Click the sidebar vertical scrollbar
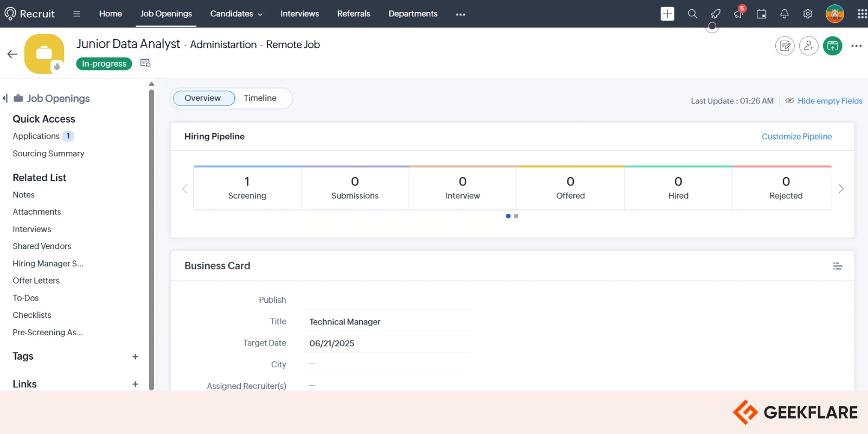868x434 pixels. [x=152, y=239]
